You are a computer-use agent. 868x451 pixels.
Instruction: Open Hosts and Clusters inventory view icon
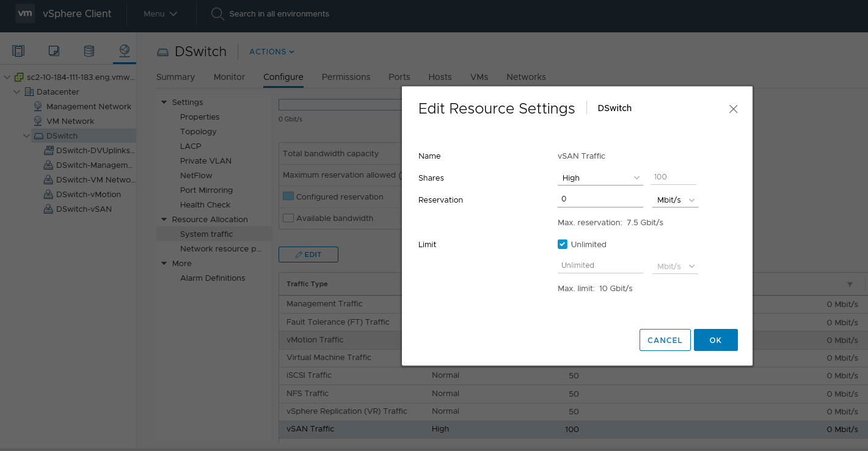pos(18,51)
